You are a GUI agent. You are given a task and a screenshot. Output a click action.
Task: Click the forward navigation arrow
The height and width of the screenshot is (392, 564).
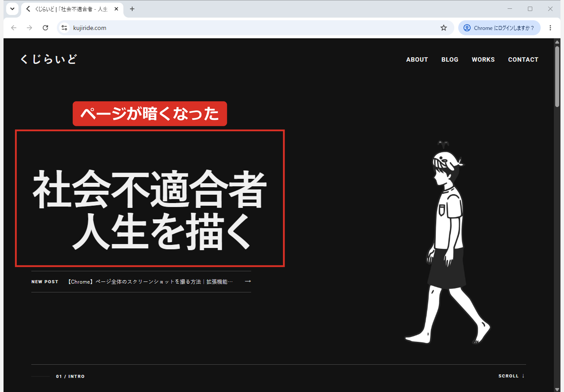point(30,28)
